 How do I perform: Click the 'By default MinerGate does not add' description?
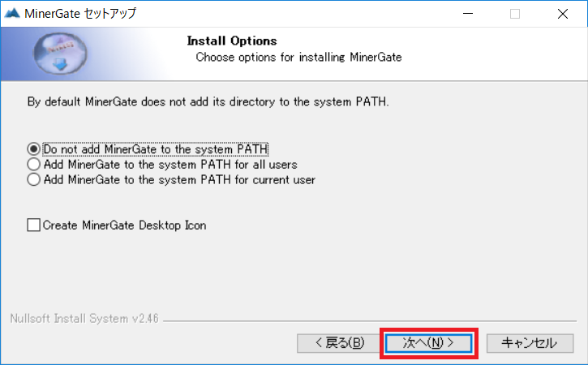tap(208, 101)
